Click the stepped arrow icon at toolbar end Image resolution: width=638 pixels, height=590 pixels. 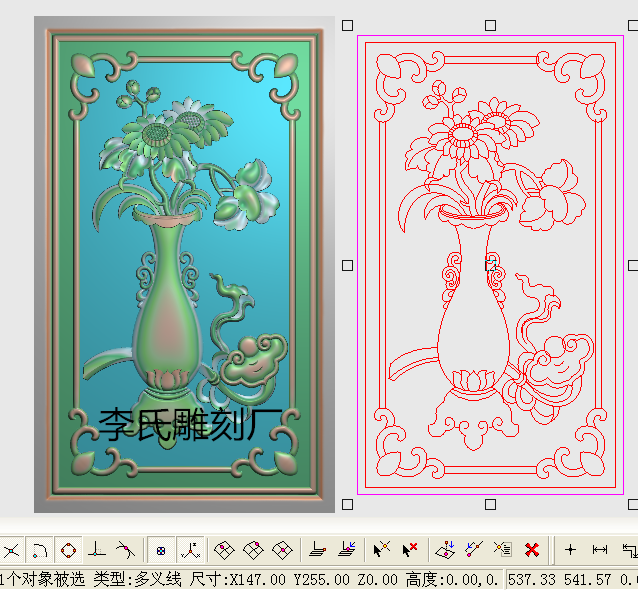(x=630, y=551)
